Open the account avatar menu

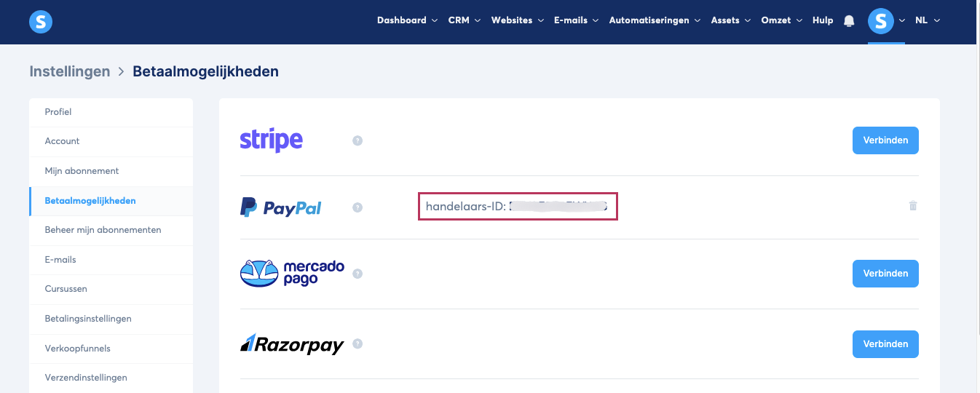[881, 21]
